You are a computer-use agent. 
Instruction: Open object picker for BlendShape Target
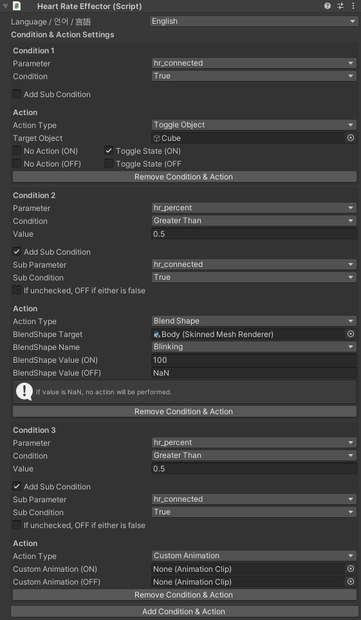(350, 334)
